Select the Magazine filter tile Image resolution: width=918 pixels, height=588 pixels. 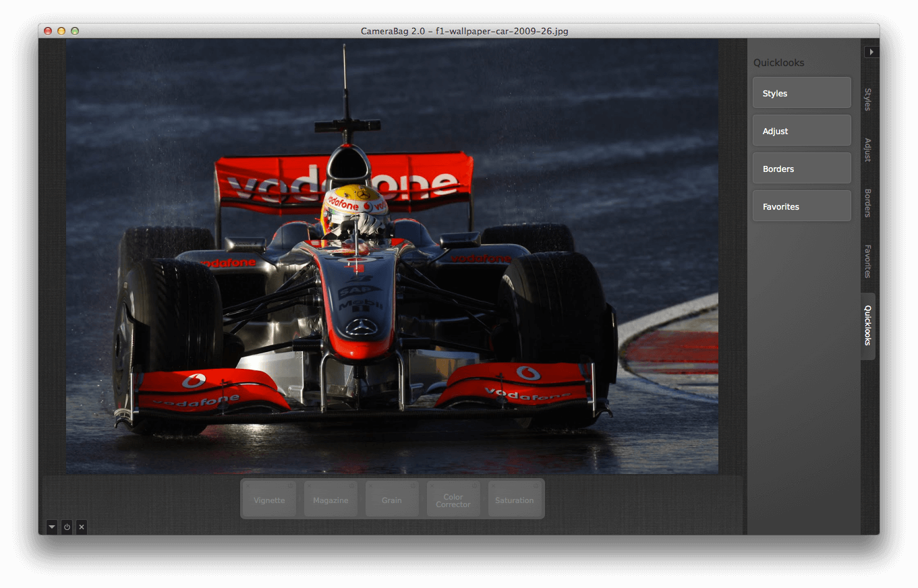pos(331,499)
